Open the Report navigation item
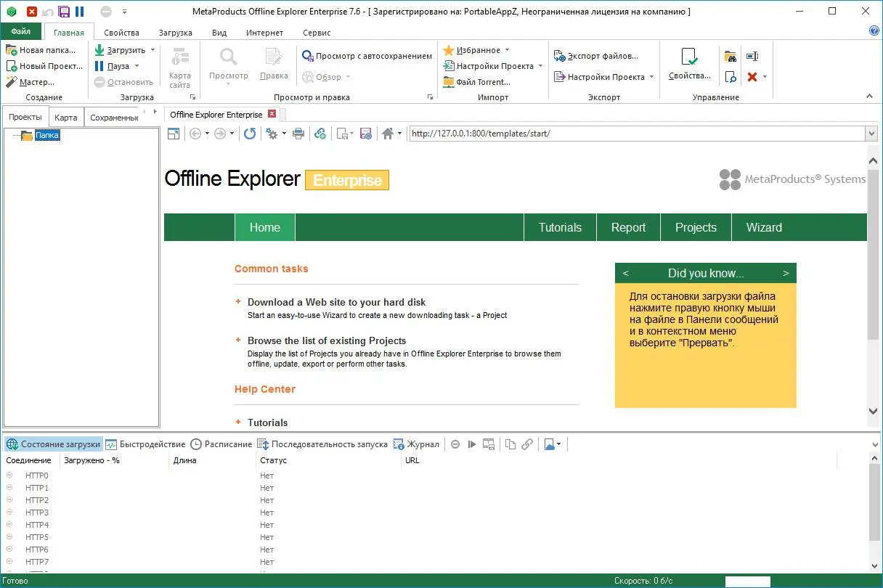This screenshot has width=883, height=588. pyautogui.click(x=628, y=227)
